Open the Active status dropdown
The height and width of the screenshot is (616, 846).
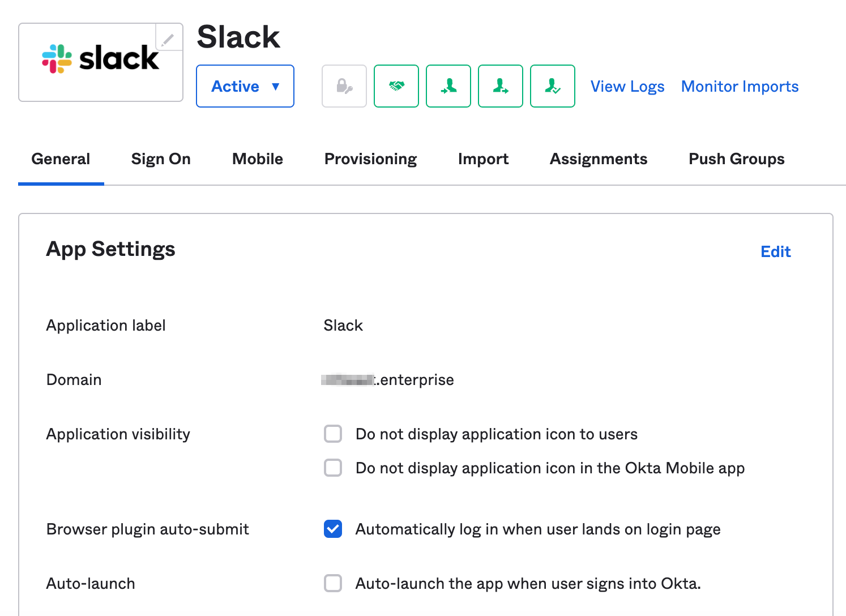(245, 86)
